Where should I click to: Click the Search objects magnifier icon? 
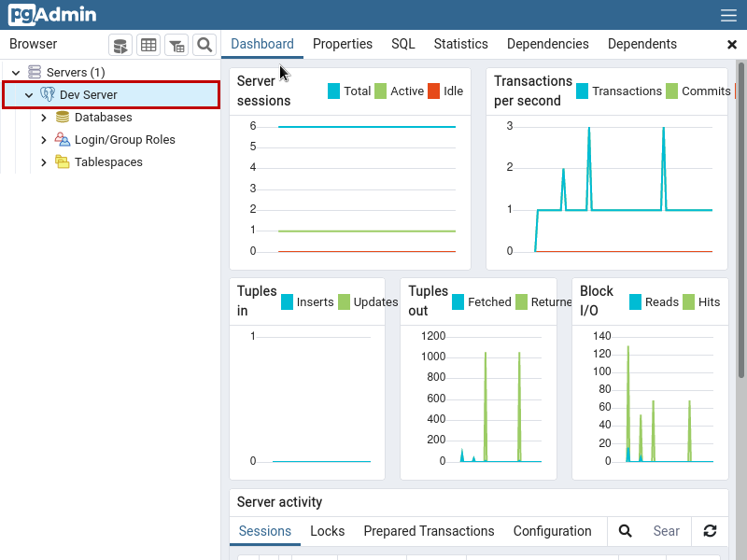[205, 45]
